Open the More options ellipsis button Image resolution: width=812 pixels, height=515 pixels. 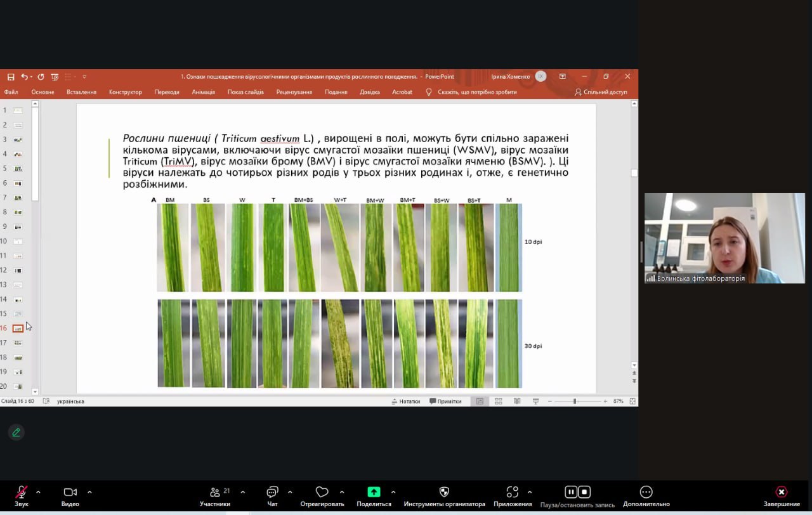(x=646, y=492)
